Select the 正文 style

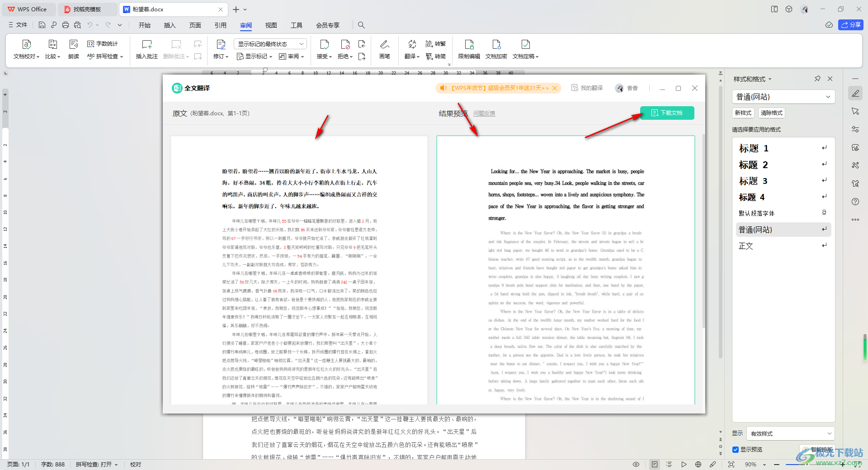[783, 246]
